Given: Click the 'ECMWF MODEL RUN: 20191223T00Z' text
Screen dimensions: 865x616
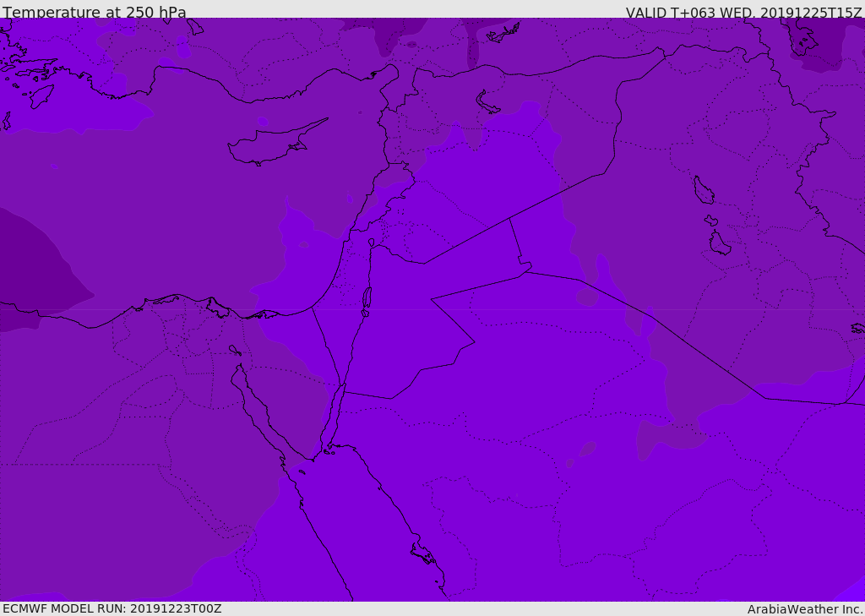Looking at the screenshot, I should point(112,608).
